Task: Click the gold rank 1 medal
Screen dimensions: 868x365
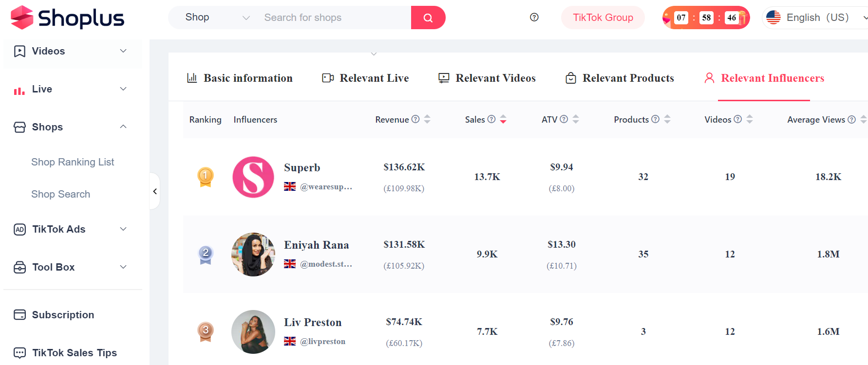Action: tap(206, 177)
